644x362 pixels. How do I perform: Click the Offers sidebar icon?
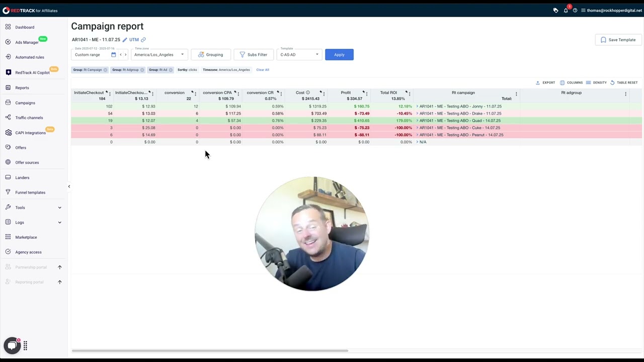click(8, 147)
